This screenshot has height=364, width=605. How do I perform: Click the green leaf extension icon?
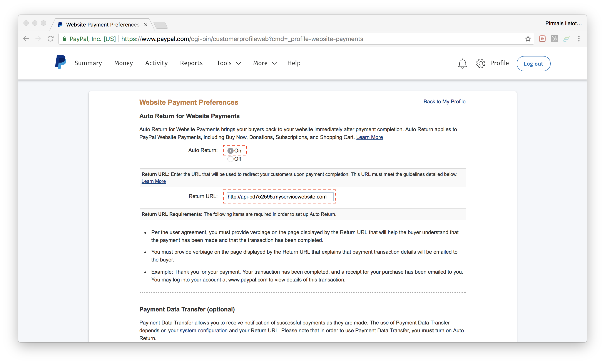[567, 39]
